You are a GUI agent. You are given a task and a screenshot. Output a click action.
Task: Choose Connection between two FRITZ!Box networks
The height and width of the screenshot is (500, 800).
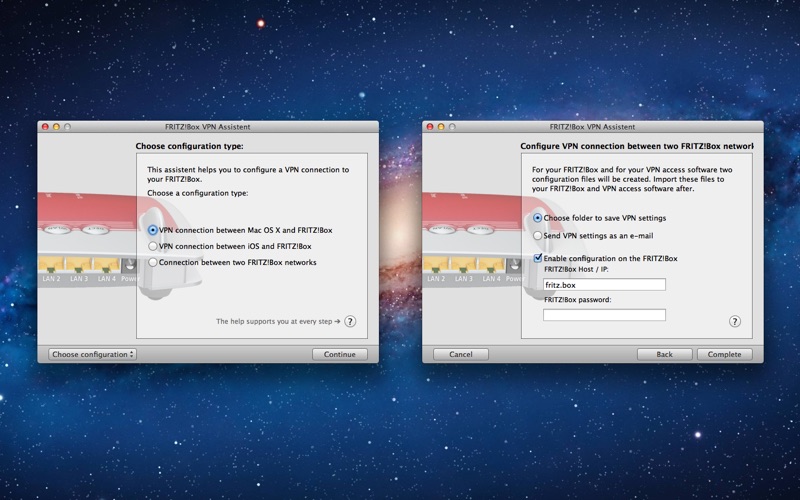point(152,262)
